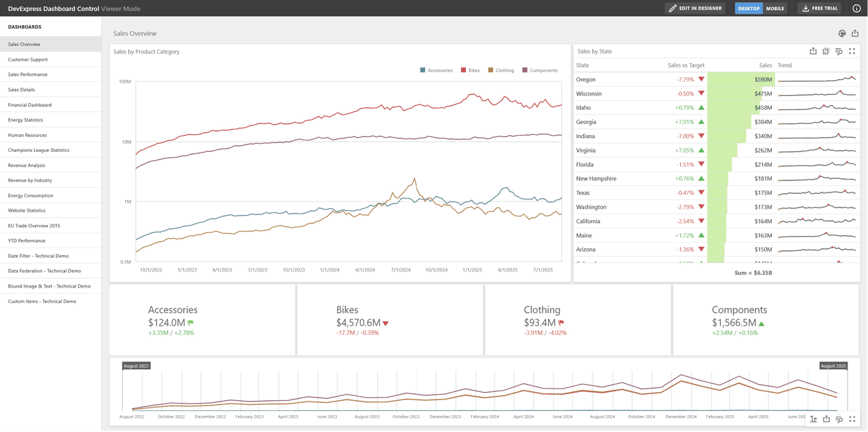Open Champions League Statistics
Image resolution: width=868 pixels, height=432 pixels.
51,150
